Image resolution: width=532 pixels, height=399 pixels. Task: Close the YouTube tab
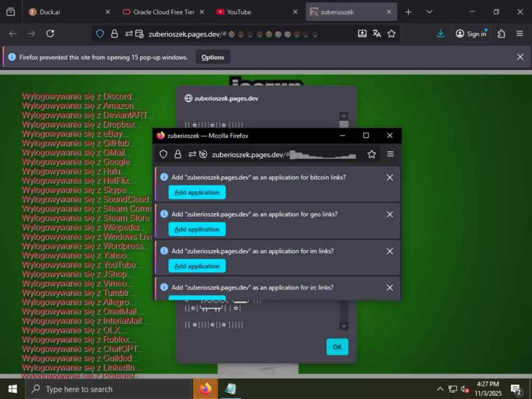tap(295, 12)
